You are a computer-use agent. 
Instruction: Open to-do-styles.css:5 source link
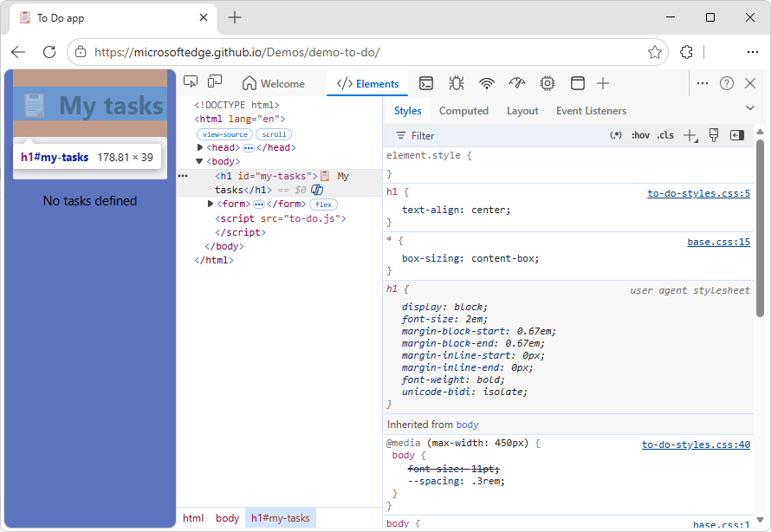click(698, 193)
